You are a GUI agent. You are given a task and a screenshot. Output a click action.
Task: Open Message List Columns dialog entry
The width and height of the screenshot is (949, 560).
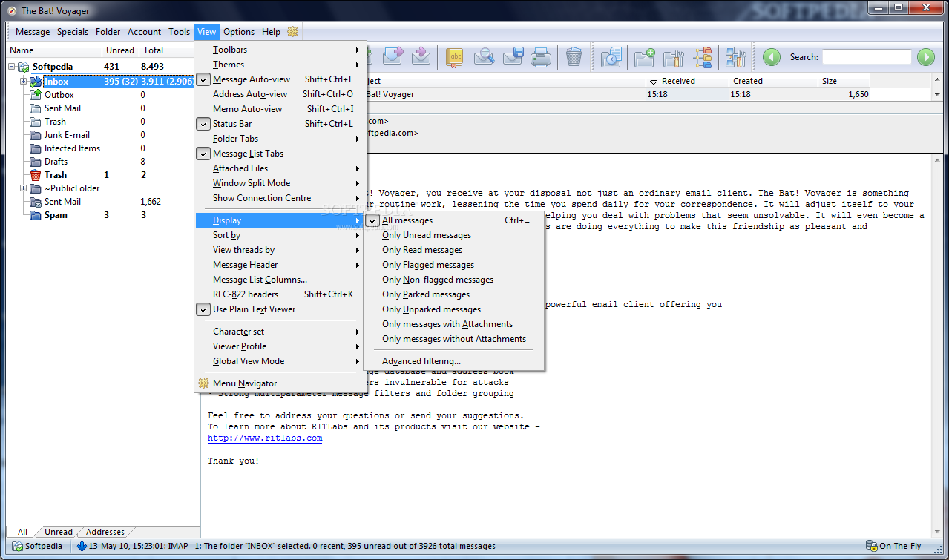(x=280, y=280)
